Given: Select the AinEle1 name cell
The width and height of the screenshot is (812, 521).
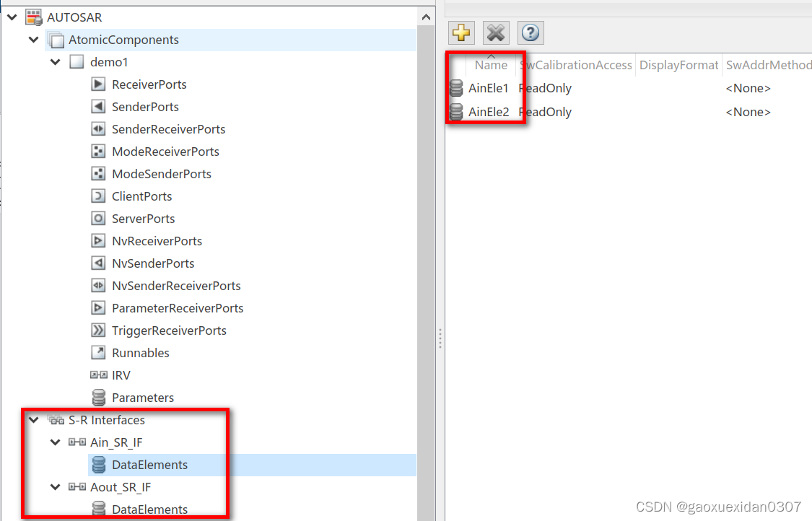Looking at the screenshot, I should coord(489,88).
